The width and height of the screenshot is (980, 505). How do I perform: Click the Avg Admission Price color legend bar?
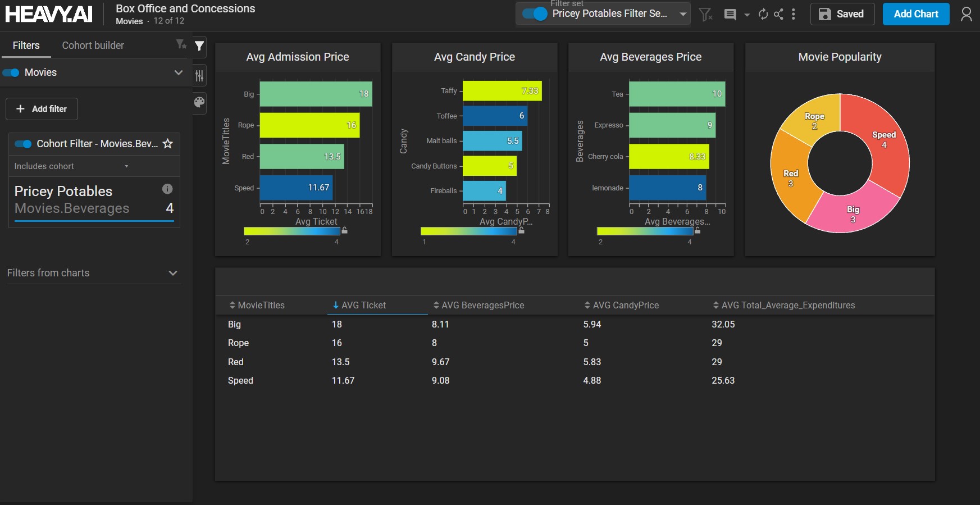click(x=291, y=231)
